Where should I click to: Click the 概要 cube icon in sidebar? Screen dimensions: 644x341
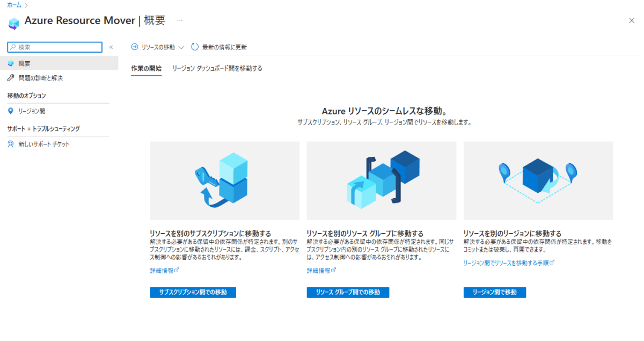11,63
